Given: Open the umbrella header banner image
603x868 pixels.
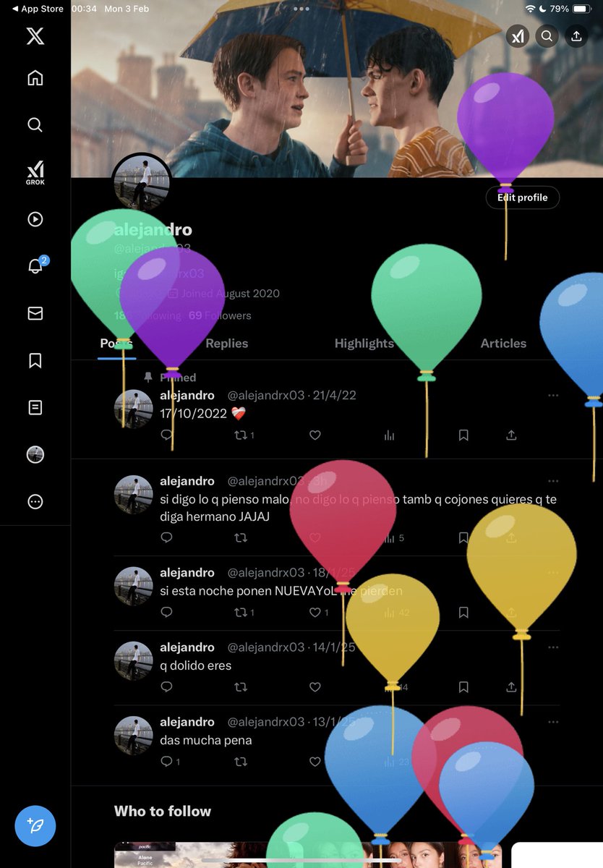Looking at the screenshot, I should [x=337, y=88].
